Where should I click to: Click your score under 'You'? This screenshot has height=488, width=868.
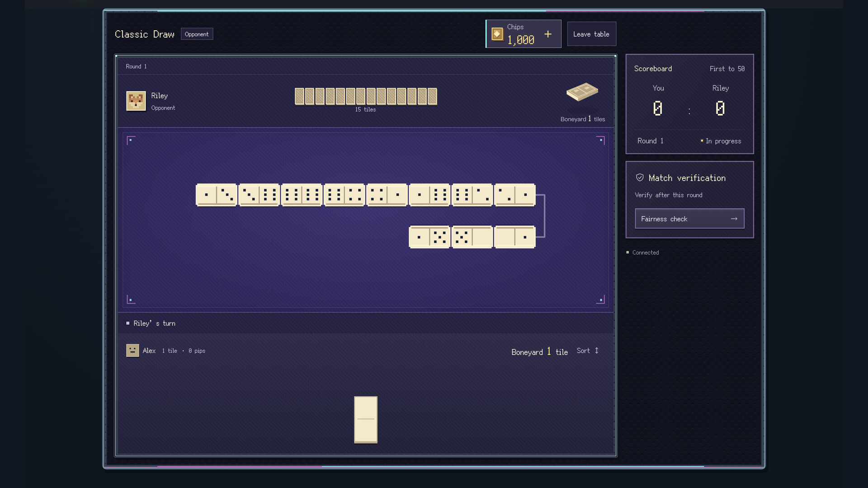click(x=658, y=108)
